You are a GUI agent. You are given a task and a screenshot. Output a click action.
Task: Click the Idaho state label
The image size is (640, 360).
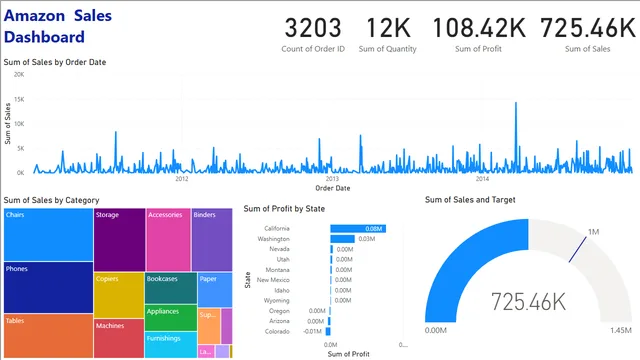282,290
